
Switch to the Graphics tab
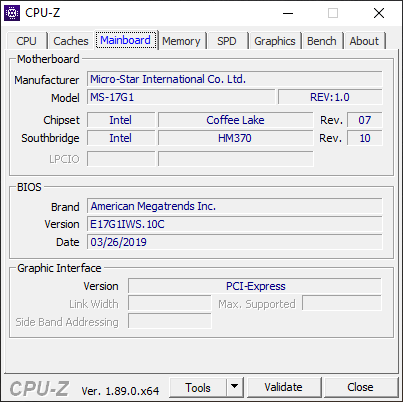point(275,41)
